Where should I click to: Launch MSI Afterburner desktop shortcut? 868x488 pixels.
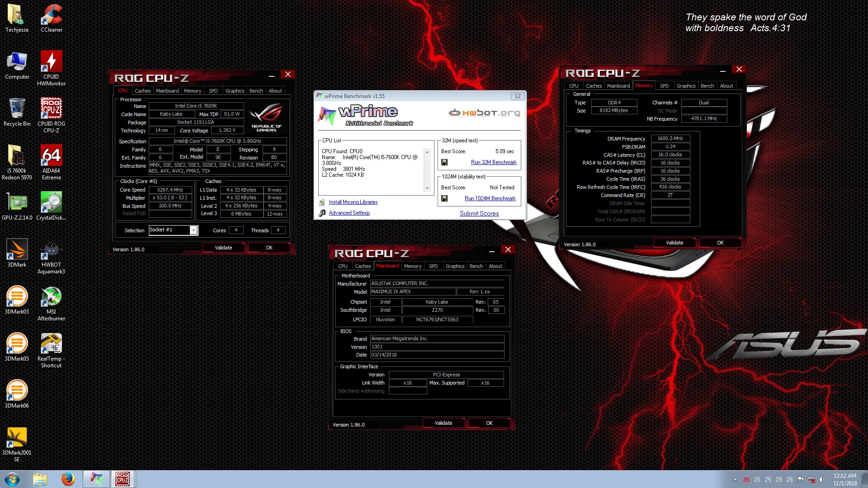[x=52, y=303]
